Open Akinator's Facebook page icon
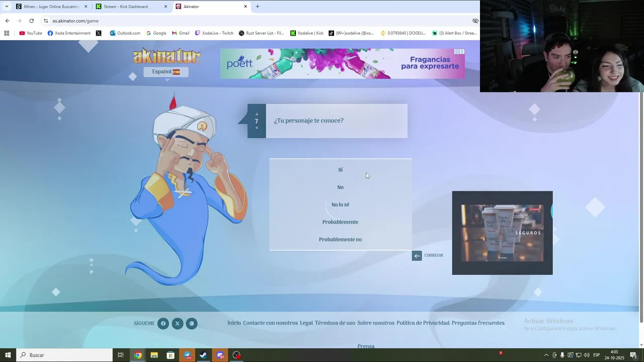Image resolution: width=644 pixels, height=362 pixels. click(163, 323)
